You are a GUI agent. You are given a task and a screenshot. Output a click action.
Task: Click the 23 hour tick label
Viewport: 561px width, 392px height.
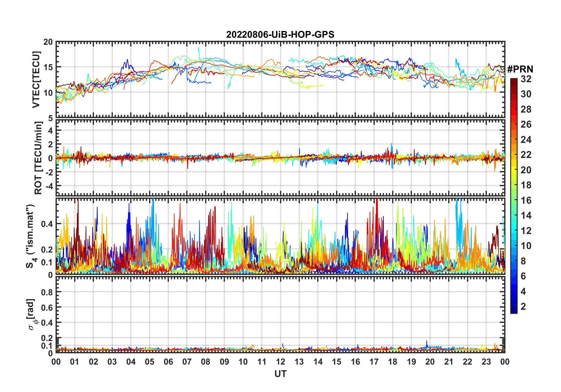point(486,362)
